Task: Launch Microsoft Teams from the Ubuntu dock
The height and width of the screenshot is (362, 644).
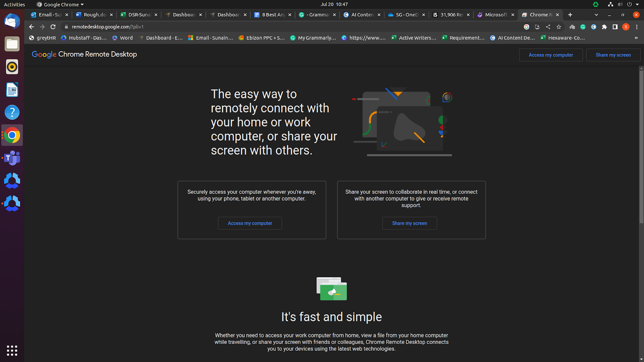Action: pyautogui.click(x=12, y=158)
